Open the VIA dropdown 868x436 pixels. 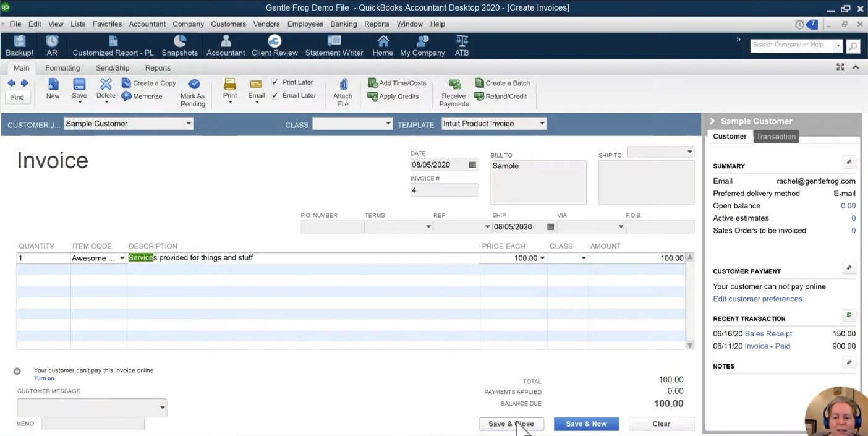pos(621,227)
